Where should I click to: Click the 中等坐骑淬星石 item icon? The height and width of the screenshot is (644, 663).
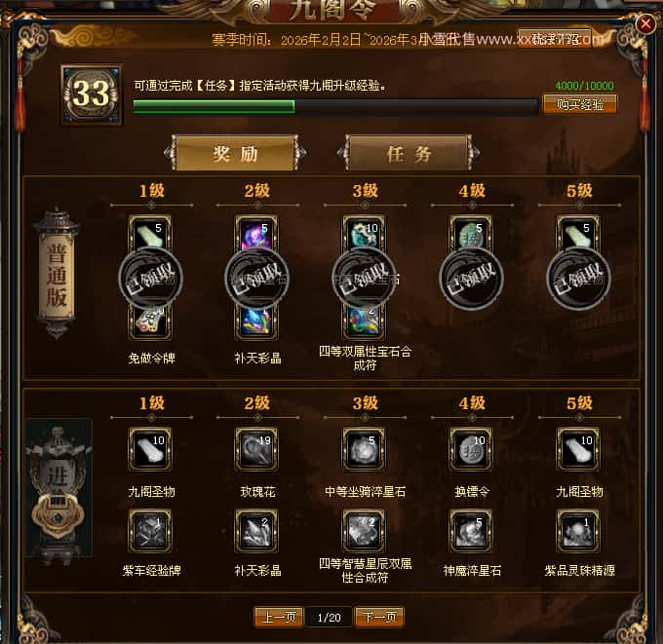pyautogui.click(x=364, y=449)
